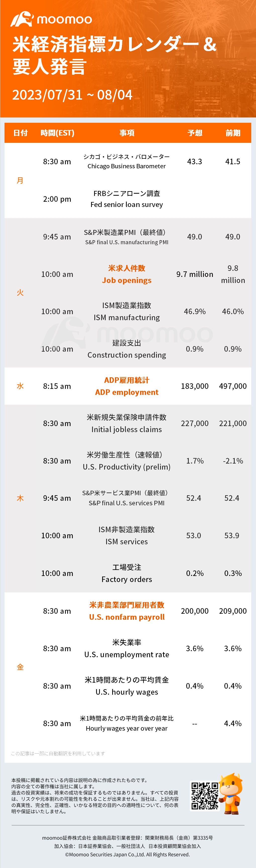Click the 予想 column header
The width and height of the screenshot is (256, 868).
pos(195,133)
